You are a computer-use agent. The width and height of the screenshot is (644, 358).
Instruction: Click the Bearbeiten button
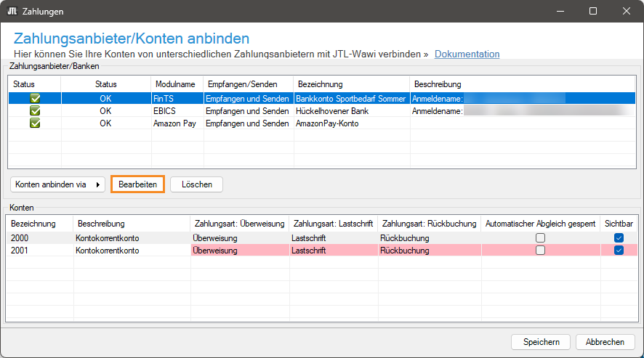[137, 184]
